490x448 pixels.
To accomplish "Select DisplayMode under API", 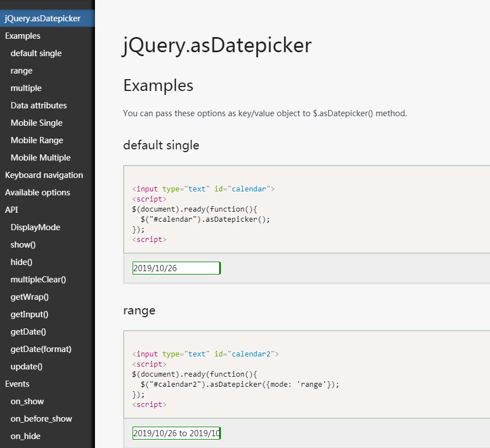I will pyautogui.click(x=35, y=227).
